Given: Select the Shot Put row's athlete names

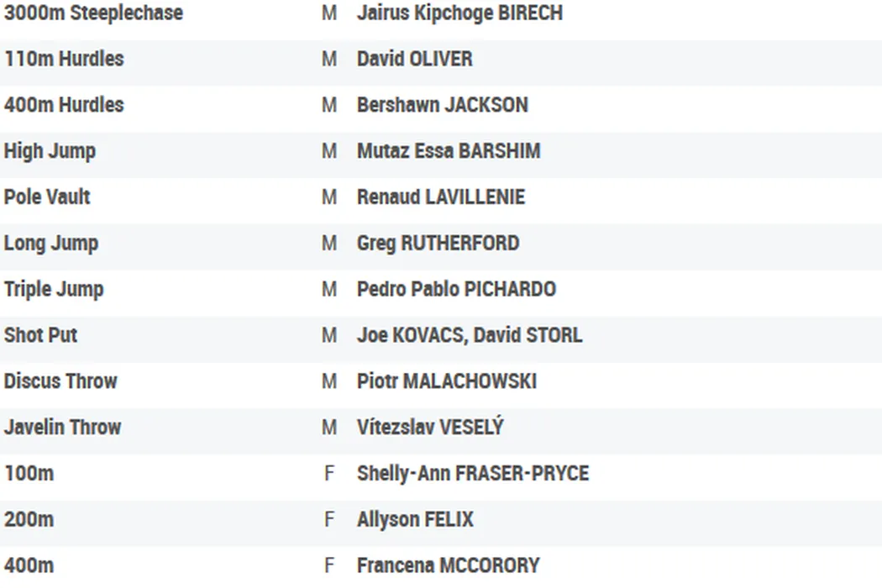Looking at the screenshot, I should point(469,335).
